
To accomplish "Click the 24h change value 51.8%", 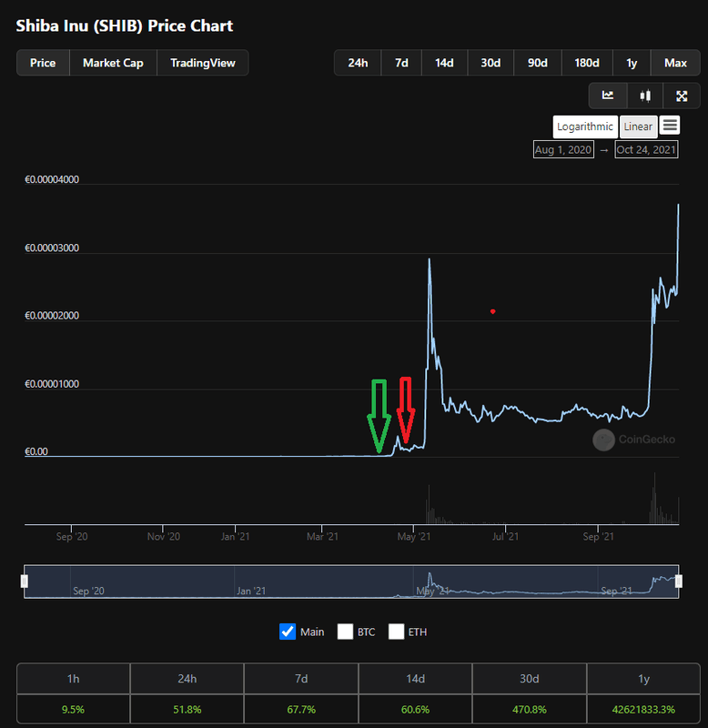I will (187, 710).
